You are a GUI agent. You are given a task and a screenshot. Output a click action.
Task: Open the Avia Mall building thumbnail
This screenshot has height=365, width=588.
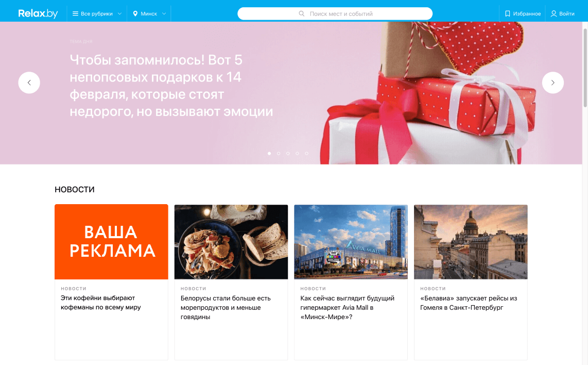tap(351, 242)
